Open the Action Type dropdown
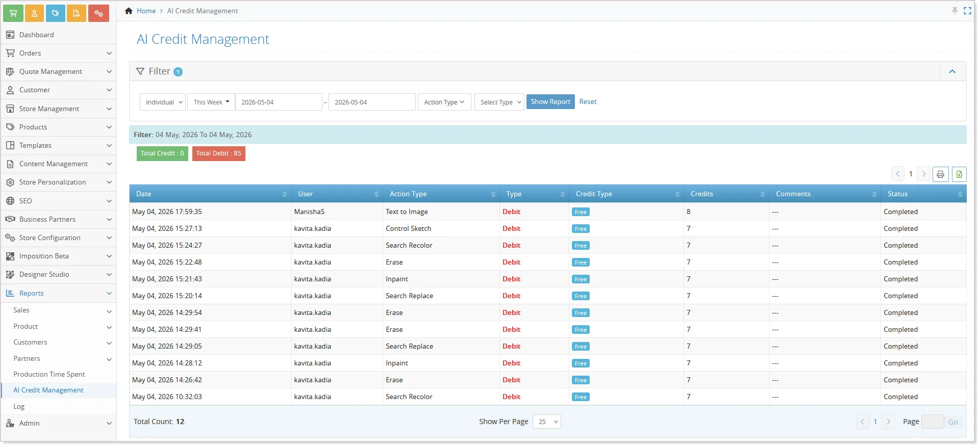 (444, 102)
